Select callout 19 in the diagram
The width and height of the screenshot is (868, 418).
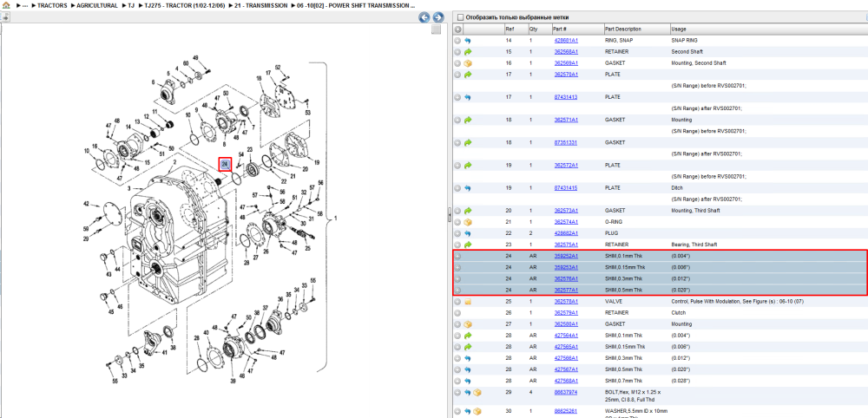pyautogui.click(x=317, y=163)
